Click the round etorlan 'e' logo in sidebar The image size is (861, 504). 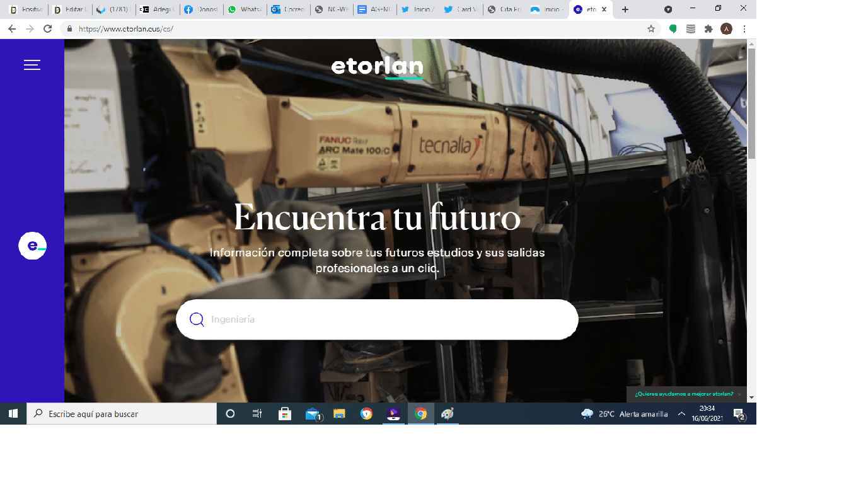click(32, 246)
